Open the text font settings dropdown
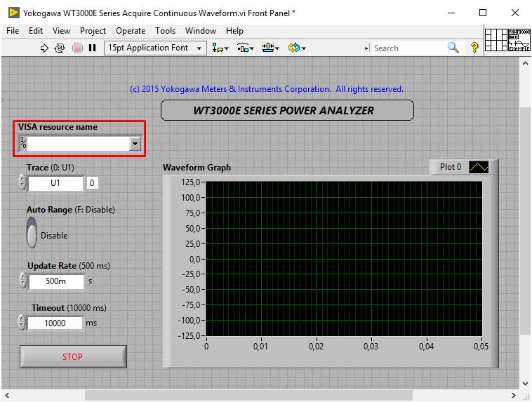This screenshot has height=402, width=532. point(154,48)
